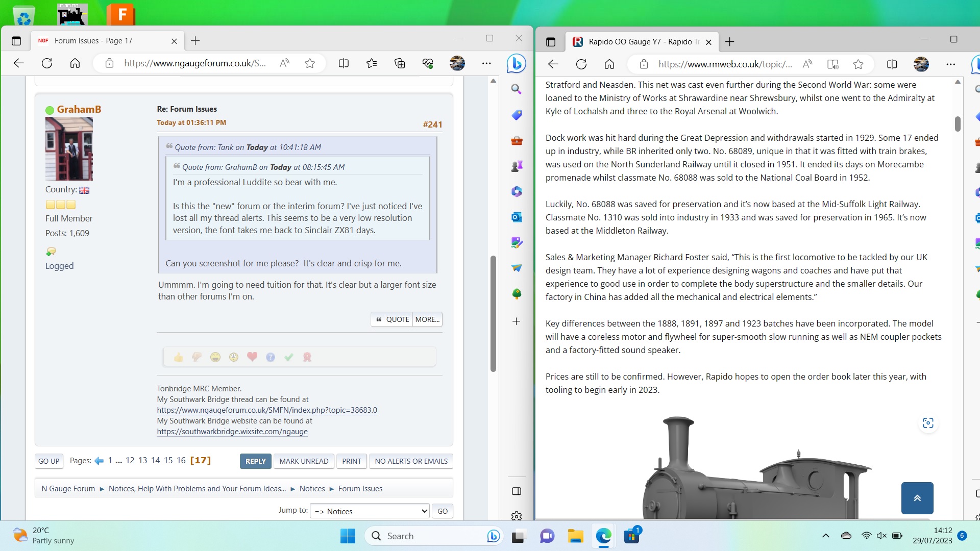The image size is (980, 551).
Task: Go back in the Forum Issues window
Action: 19,63
